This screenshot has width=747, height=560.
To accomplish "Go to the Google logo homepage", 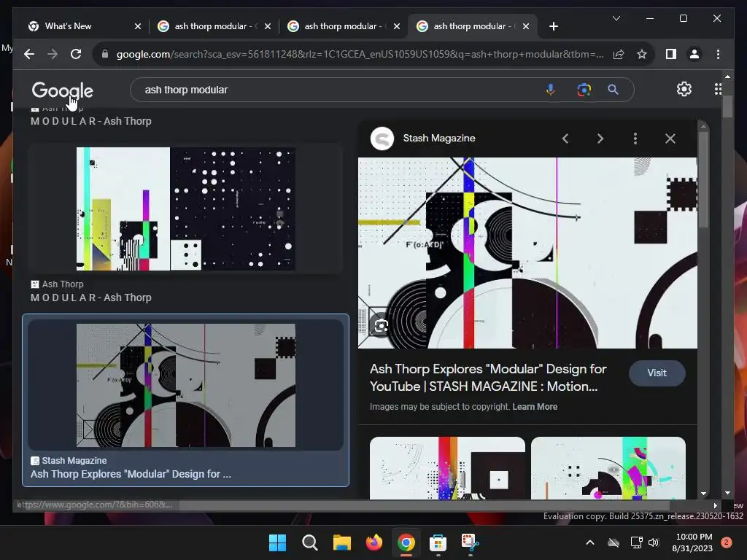I will coord(63,90).
